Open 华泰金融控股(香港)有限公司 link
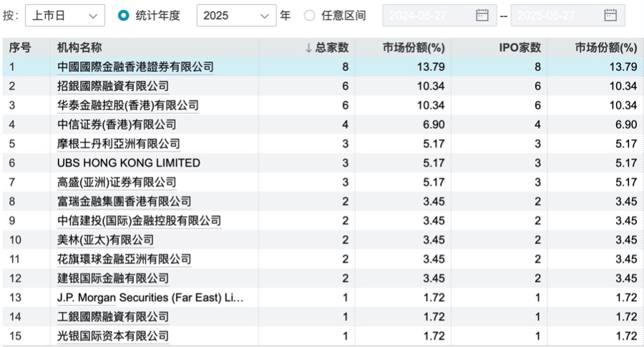The image size is (644, 347). pyautogui.click(x=128, y=106)
